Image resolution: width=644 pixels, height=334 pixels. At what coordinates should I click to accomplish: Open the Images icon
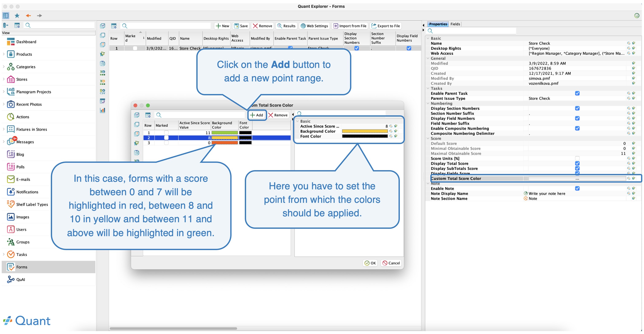point(11,217)
